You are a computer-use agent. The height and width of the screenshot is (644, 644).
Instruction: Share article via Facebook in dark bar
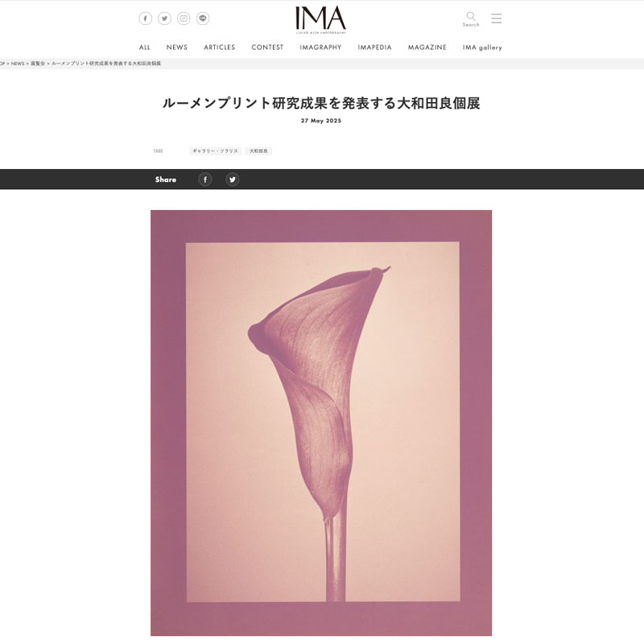tap(205, 180)
